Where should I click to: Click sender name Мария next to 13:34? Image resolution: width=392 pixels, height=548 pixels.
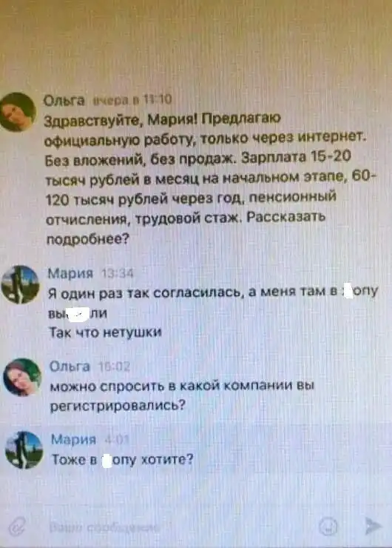pos(70,273)
